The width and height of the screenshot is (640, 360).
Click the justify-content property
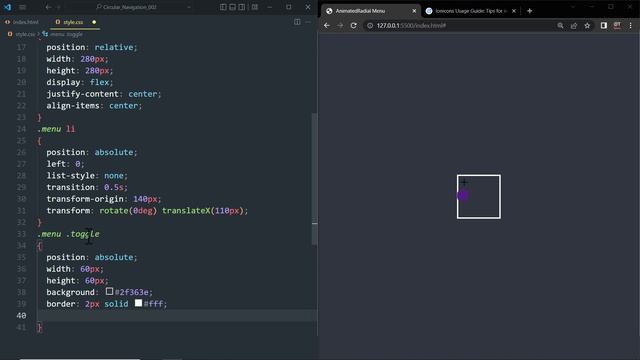pyautogui.click(x=82, y=94)
